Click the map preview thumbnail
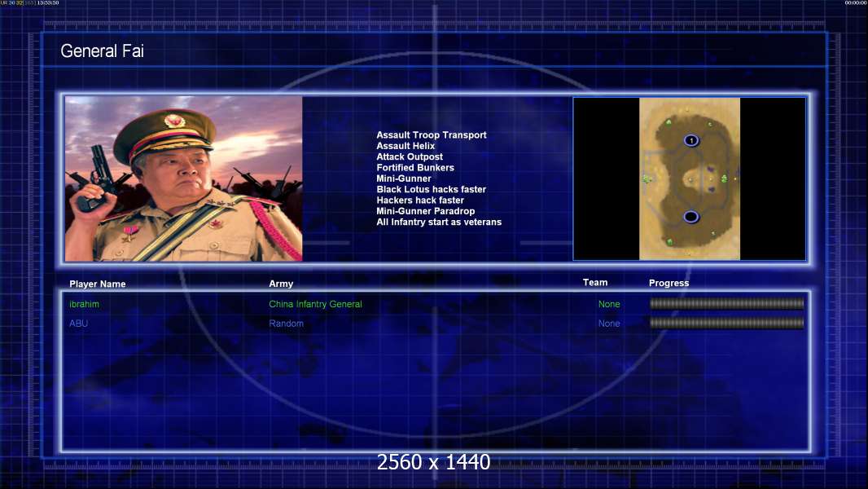The height and width of the screenshot is (489, 868). (689, 178)
